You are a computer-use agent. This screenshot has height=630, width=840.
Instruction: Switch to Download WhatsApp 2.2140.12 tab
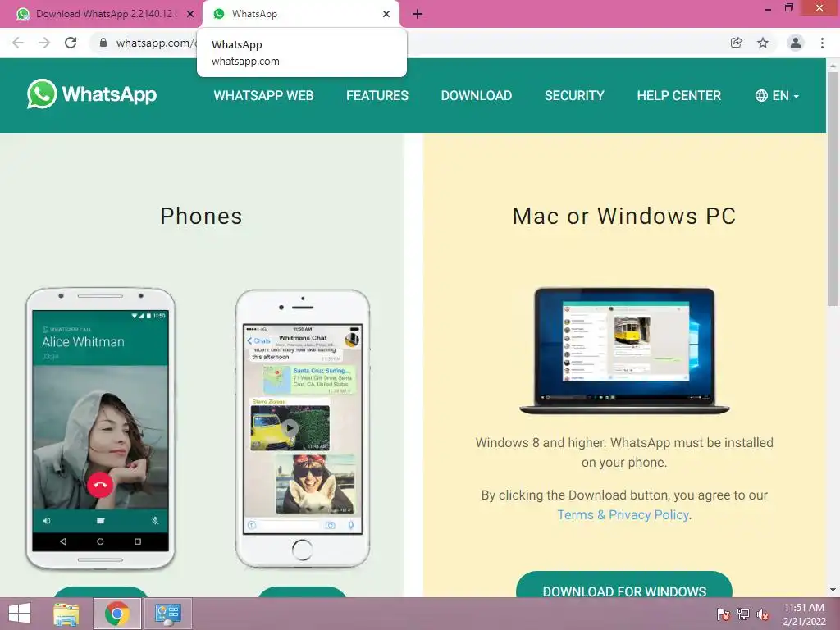point(105,14)
